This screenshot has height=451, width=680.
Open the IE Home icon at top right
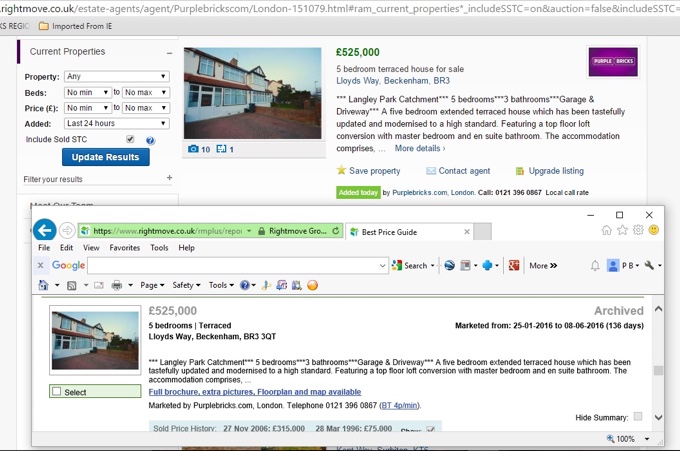point(607,230)
